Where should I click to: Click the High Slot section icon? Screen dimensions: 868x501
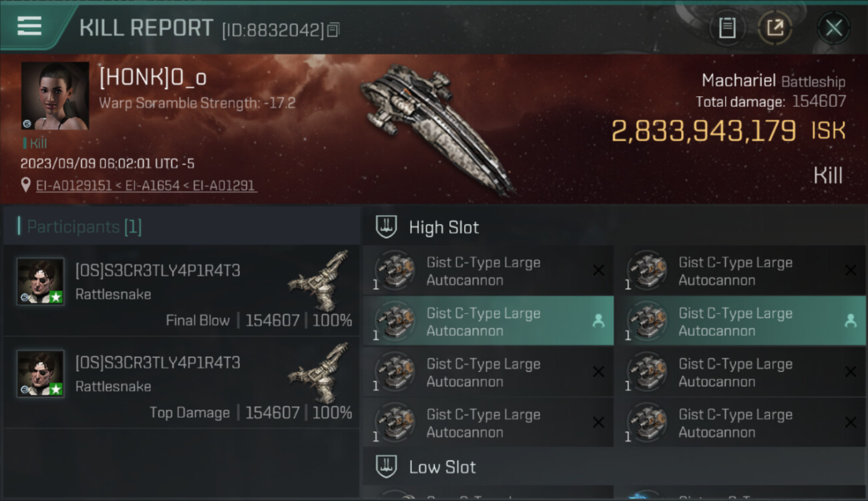[x=387, y=227]
